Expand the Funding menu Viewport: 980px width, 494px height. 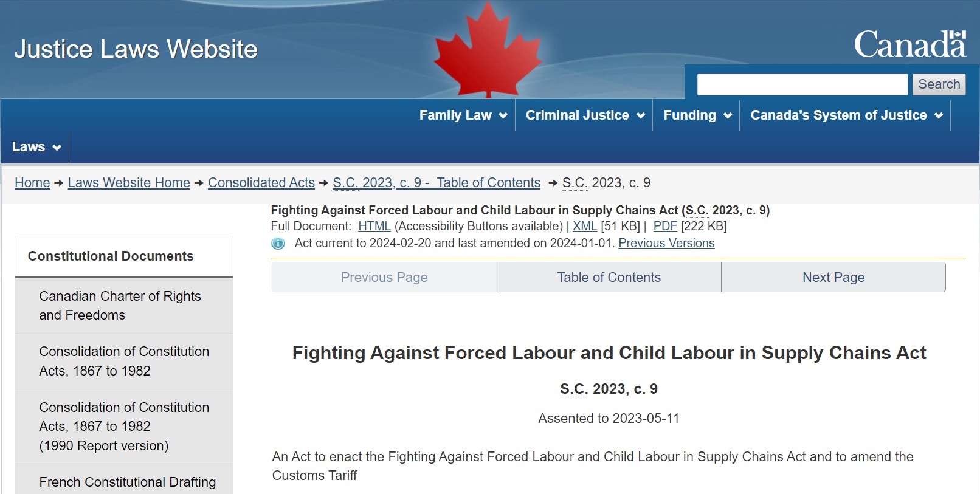(x=697, y=115)
